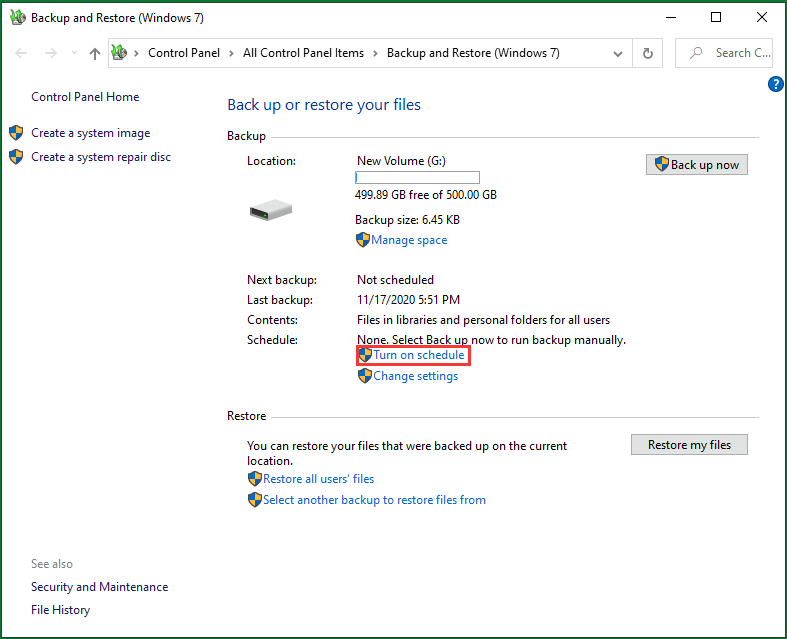Close the Backup and Restore window
This screenshot has height=639, width=787.
point(761,18)
